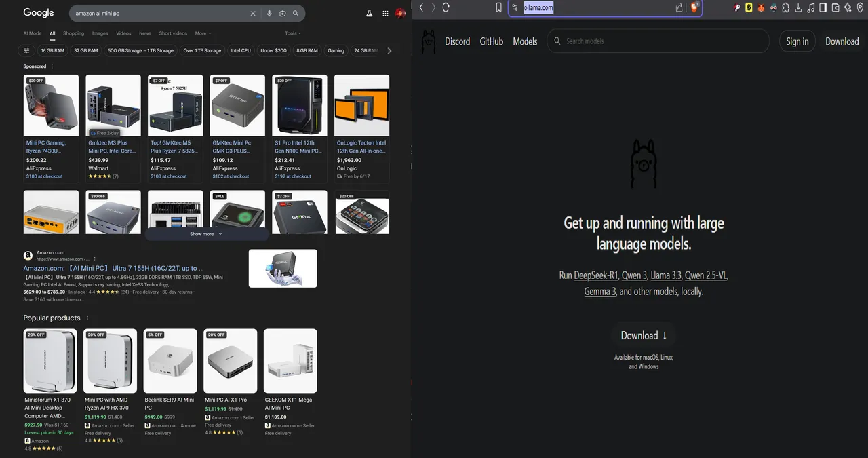Switch to AI Mode tab
The height and width of the screenshot is (458, 868).
(33, 33)
